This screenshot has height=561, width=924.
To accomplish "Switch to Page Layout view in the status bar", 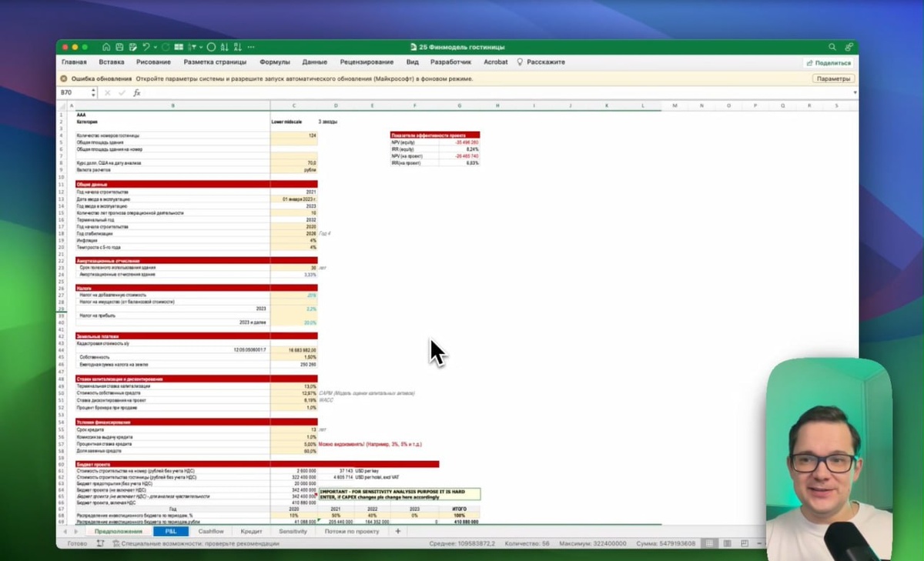I will pos(727,543).
